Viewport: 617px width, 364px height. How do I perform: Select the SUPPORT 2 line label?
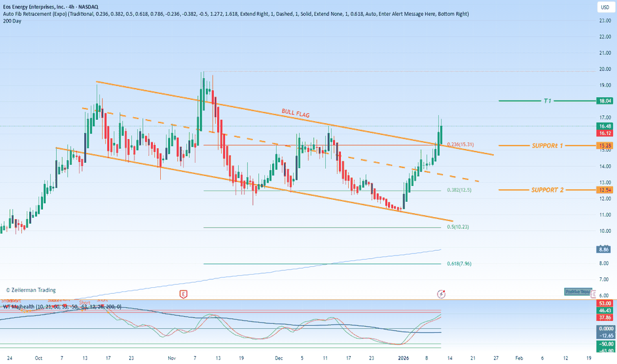pos(547,190)
